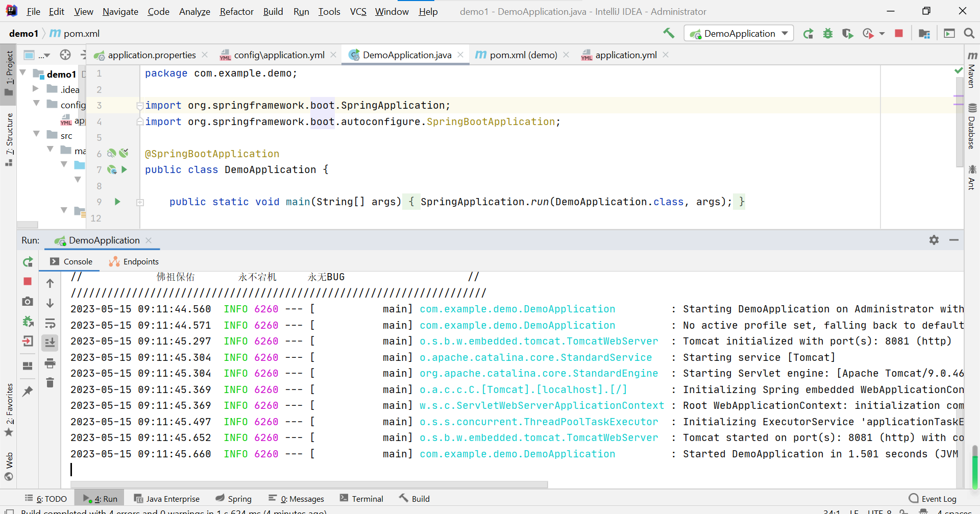The width and height of the screenshot is (980, 514).
Task: Click the down-the-stack-trace arrow
Action: pyautogui.click(x=50, y=303)
